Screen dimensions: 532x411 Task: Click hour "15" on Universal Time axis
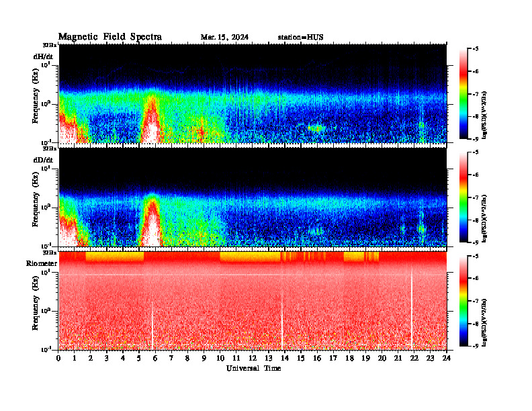[301, 359]
